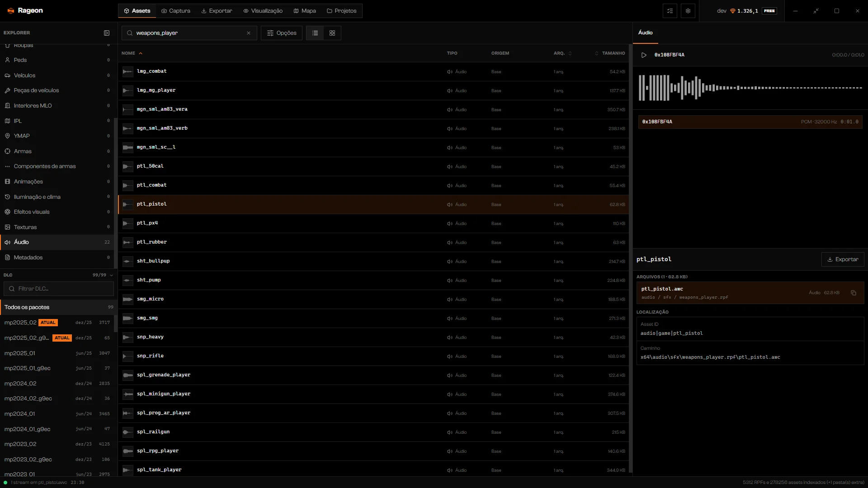
Task: Open the Áudio preview tab
Action: (645, 33)
